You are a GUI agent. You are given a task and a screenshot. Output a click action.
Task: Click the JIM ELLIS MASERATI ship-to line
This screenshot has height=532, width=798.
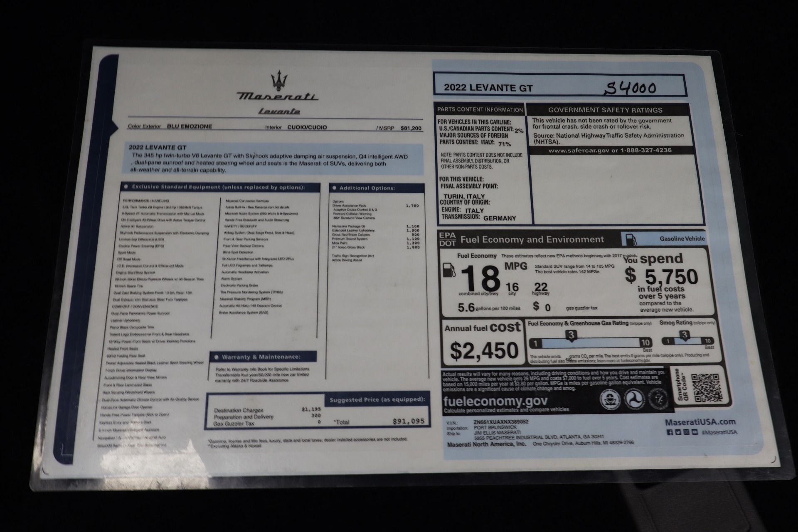point(497,432)
